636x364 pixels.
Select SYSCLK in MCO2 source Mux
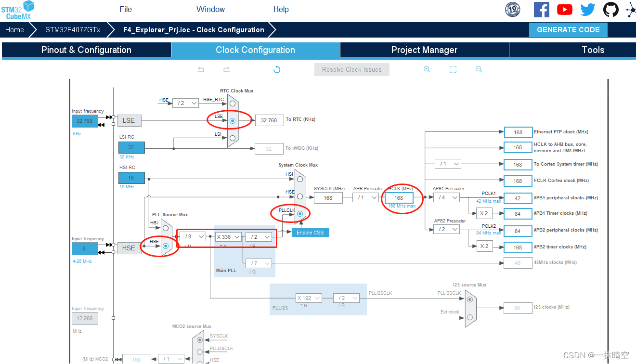pos(199,340)
